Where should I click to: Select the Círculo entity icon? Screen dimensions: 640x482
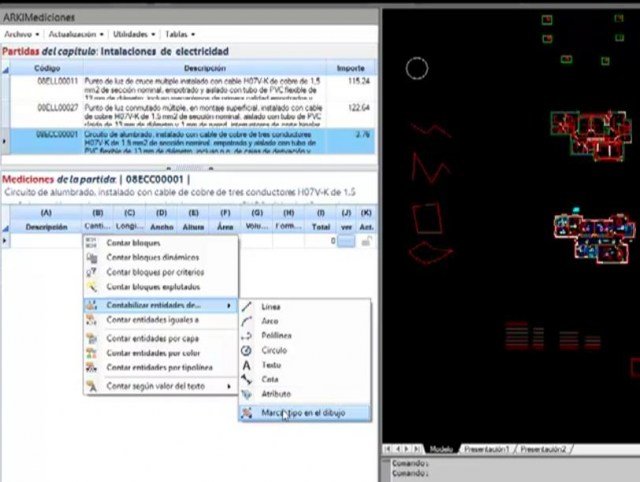click(246, 350)
